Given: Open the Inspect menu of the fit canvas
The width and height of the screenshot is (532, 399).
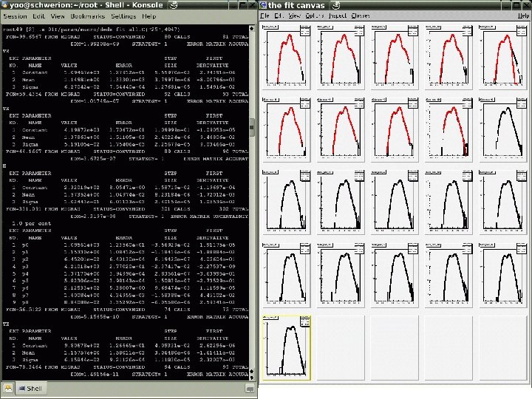Looking at the screenshot, I should pos(338,16).
